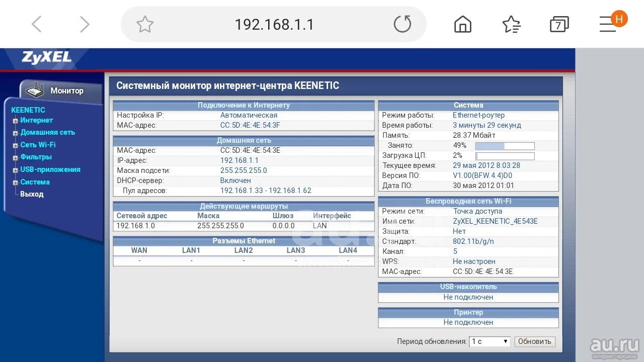Click memory value 28.37 Мбайт
Screen dimensions: 644x362
(x=474, y=135)
